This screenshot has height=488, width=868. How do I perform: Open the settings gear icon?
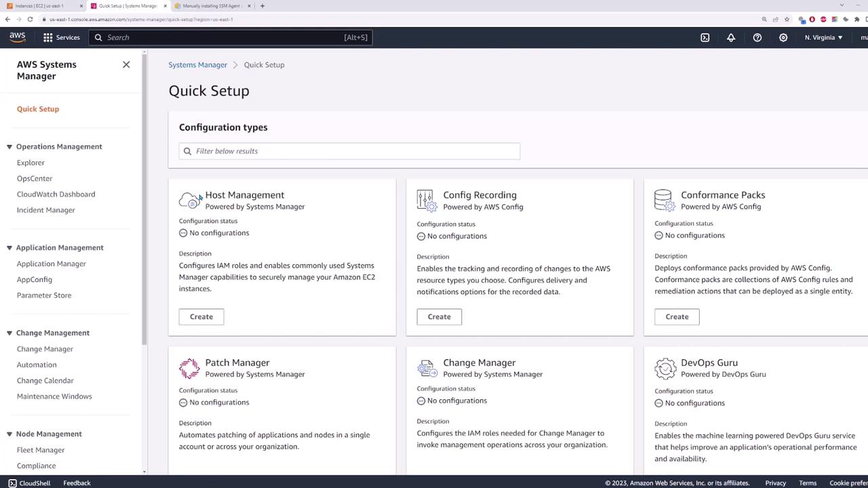(783, 37)
